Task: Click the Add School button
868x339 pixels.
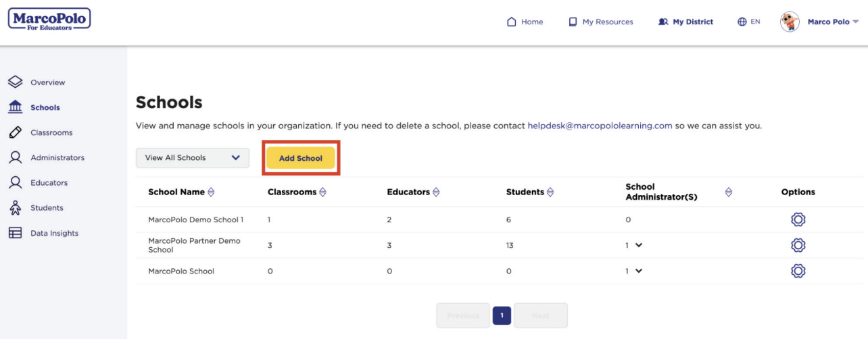Action: pyautogui.click(x=301, y=158)
